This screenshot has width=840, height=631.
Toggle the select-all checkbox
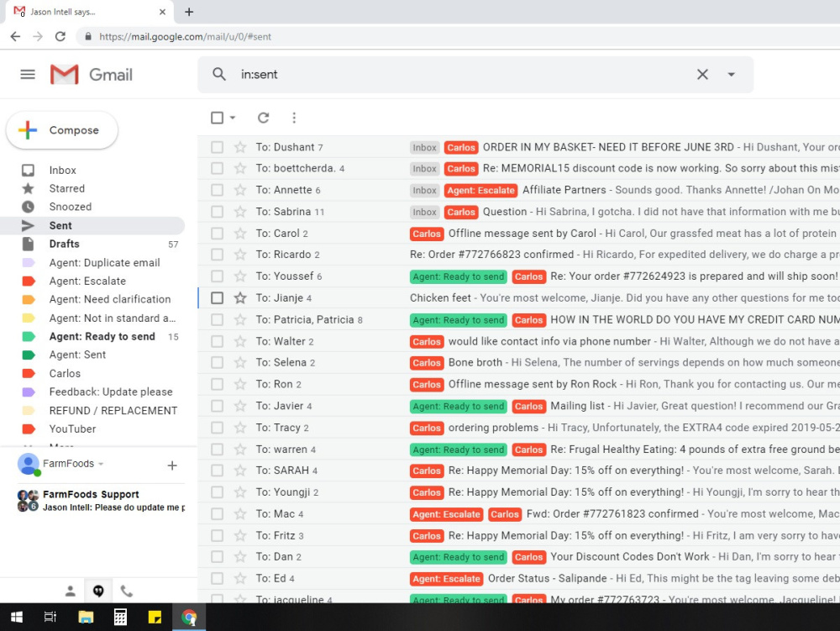217,118
